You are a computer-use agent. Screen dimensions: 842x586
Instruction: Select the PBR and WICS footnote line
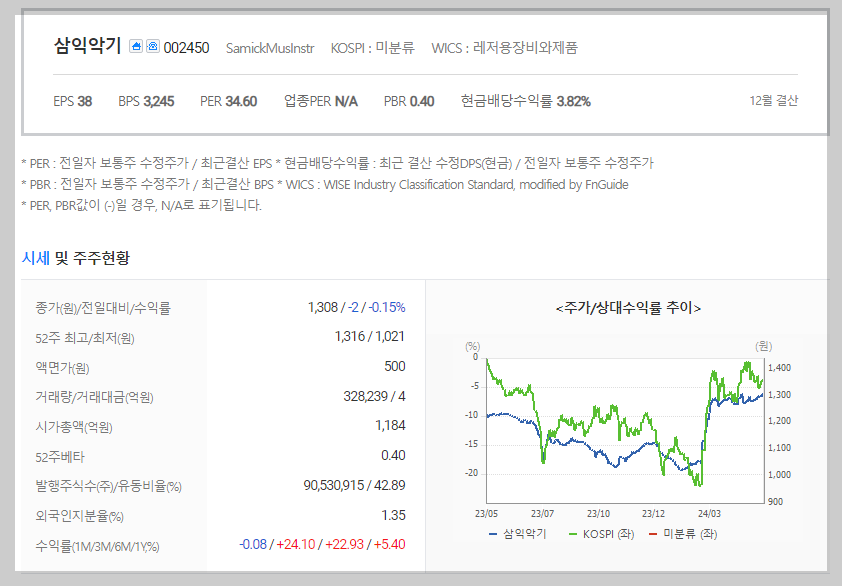tap(325, 184)
